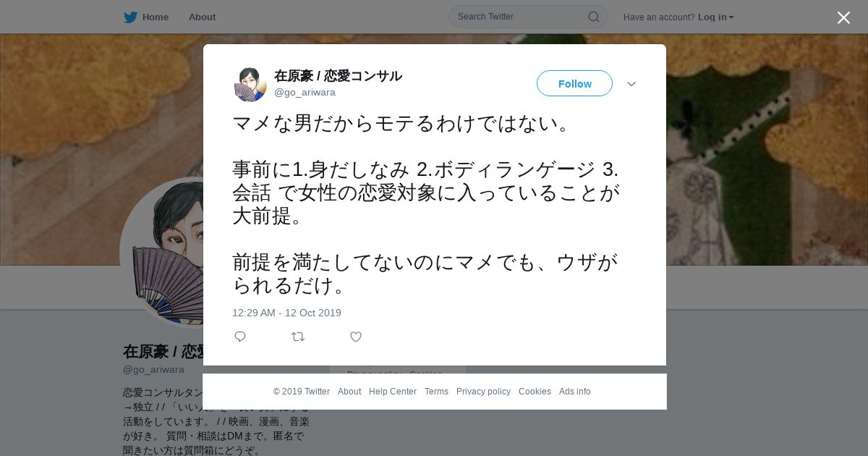
Task: Open the Cookies footer link
Action: 535,392
